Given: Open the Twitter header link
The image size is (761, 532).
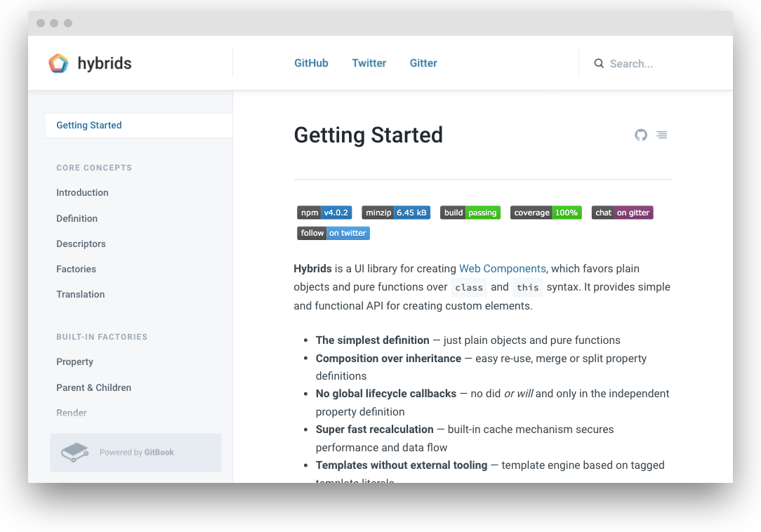Looking at the screenshot, I should [369, 63].
